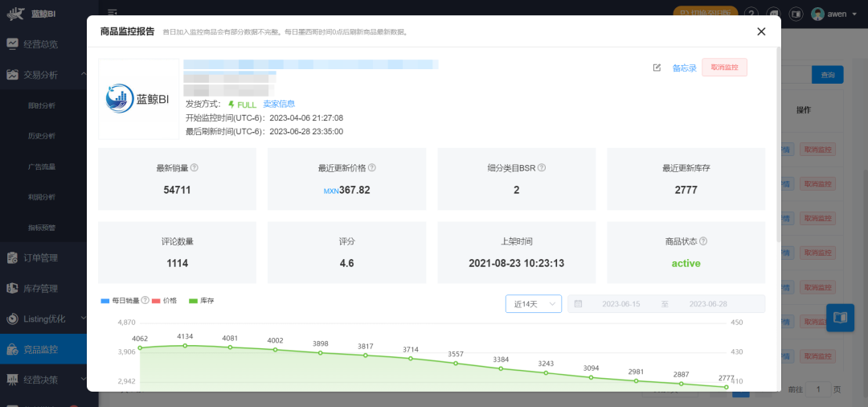Click the 4134 inventory data point
868x407 pixels.
(185, 346)
